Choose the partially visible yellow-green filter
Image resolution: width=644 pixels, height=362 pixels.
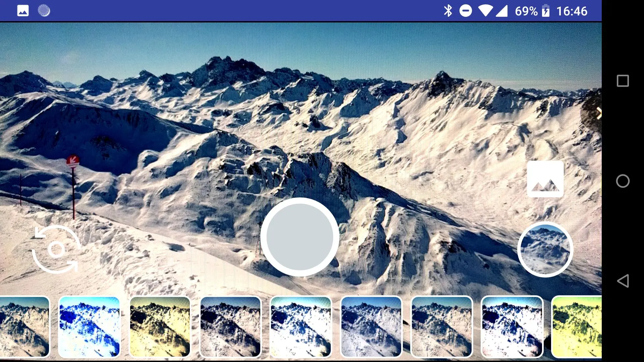point(577,326)
